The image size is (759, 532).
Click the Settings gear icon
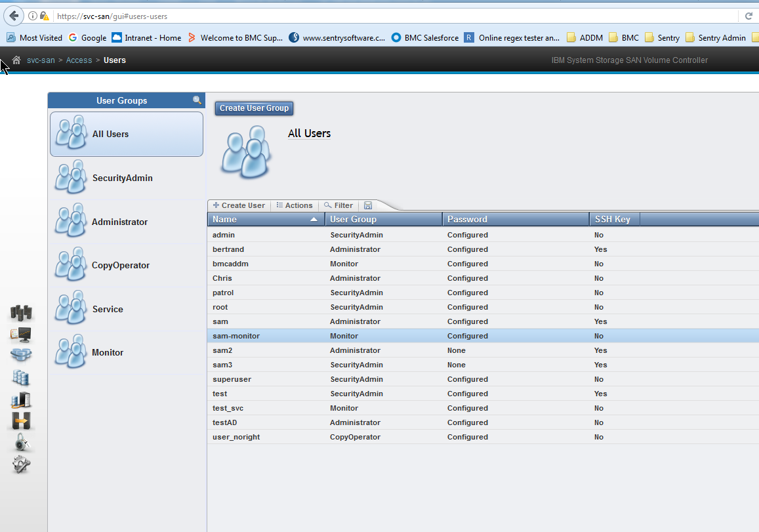21,464
